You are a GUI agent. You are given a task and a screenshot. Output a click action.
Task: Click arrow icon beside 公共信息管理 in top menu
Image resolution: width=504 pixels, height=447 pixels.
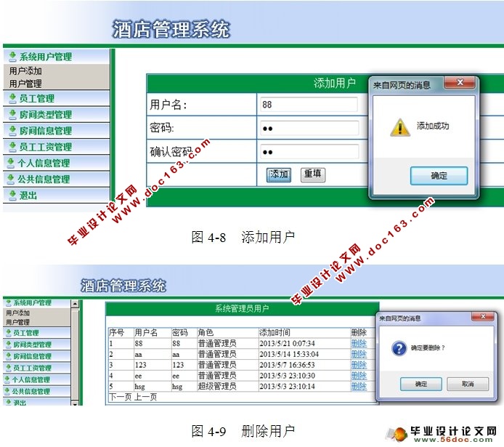[11, 179]
